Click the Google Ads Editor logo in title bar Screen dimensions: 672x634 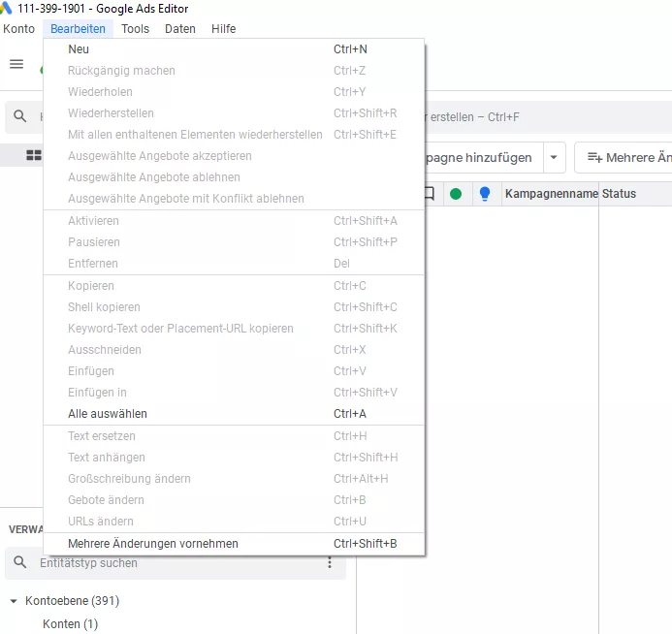[6, 8]
